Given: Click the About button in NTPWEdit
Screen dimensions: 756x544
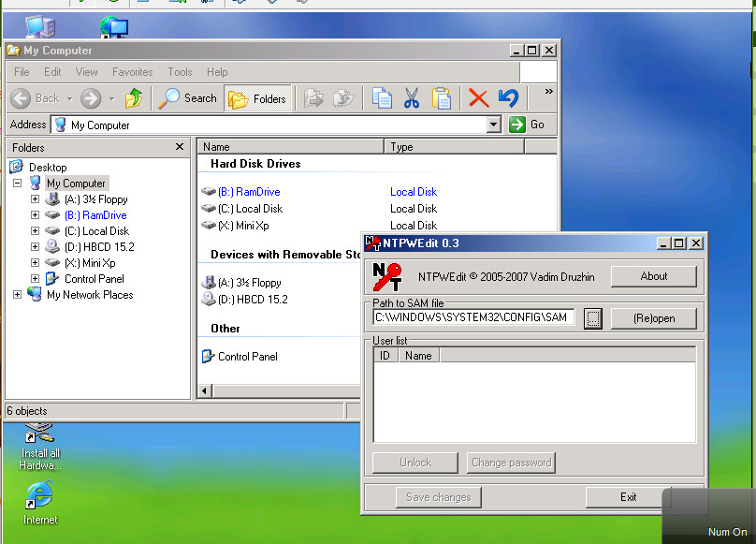Looking at the screenshot, I should coord(653,276).
